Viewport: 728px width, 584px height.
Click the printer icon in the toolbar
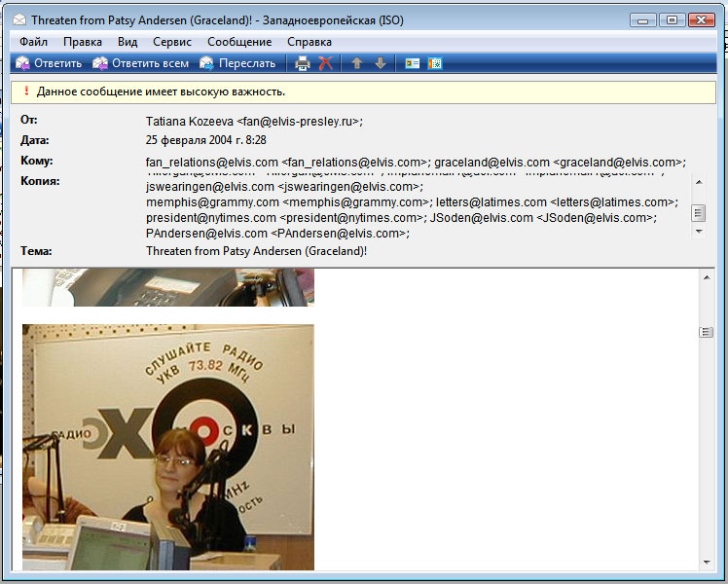click(303, 63)
